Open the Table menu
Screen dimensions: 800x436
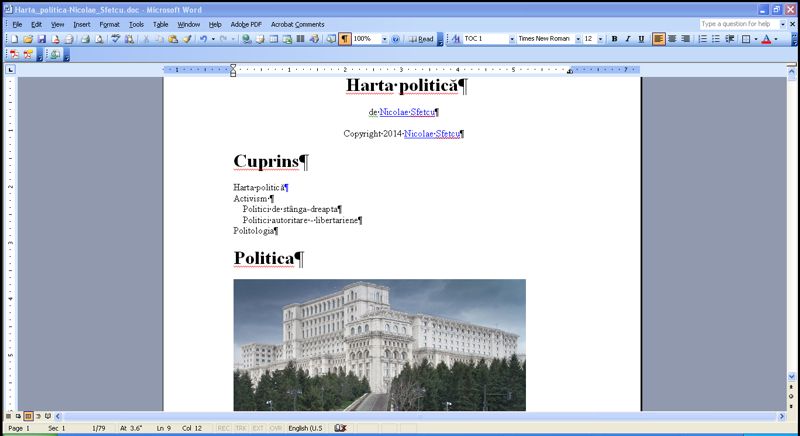(x=160, y=24)
